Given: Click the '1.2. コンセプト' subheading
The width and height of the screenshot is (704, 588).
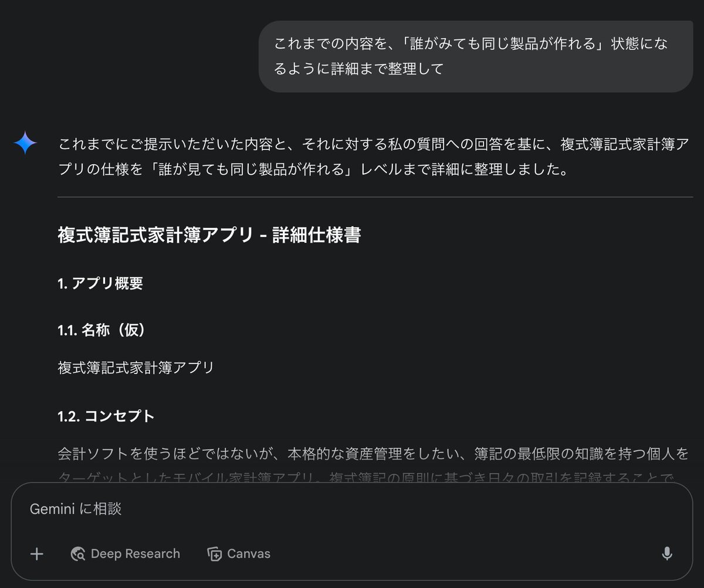Looking at the screenshot, I should 106,416.
